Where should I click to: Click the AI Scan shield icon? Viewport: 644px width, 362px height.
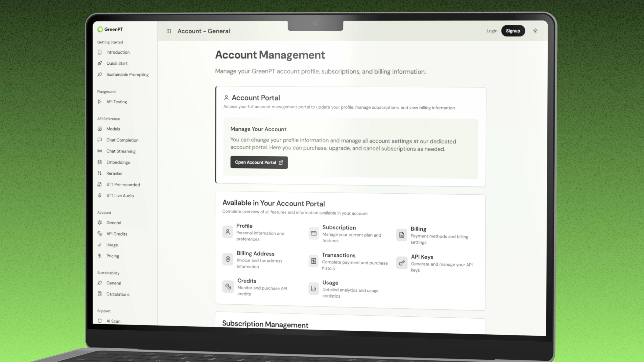(100, 321)
